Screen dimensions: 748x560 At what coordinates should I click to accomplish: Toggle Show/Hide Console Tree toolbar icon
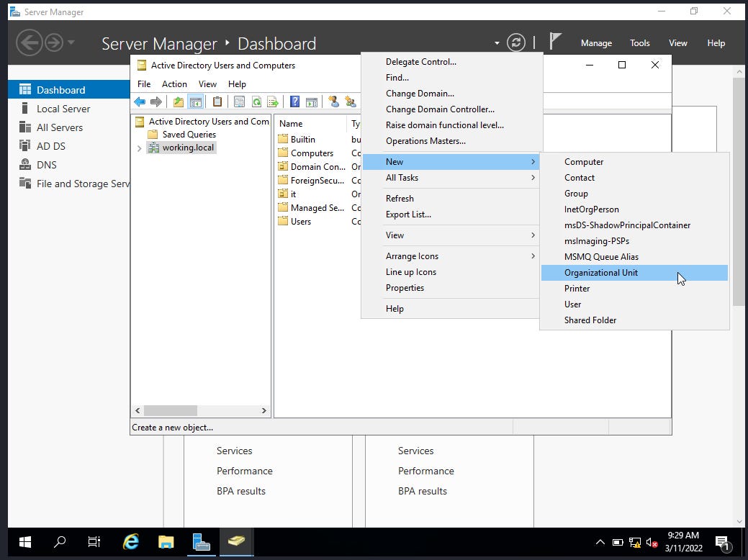coord(196,101)
